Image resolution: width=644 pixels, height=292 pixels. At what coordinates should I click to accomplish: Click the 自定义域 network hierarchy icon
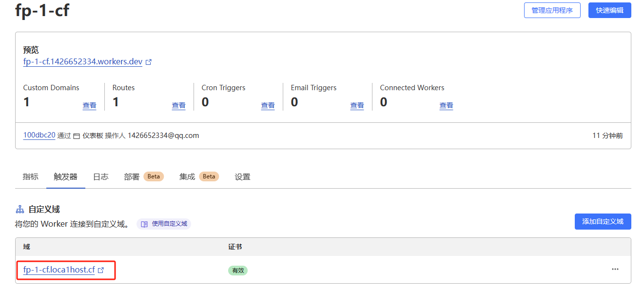pos(20,209)
